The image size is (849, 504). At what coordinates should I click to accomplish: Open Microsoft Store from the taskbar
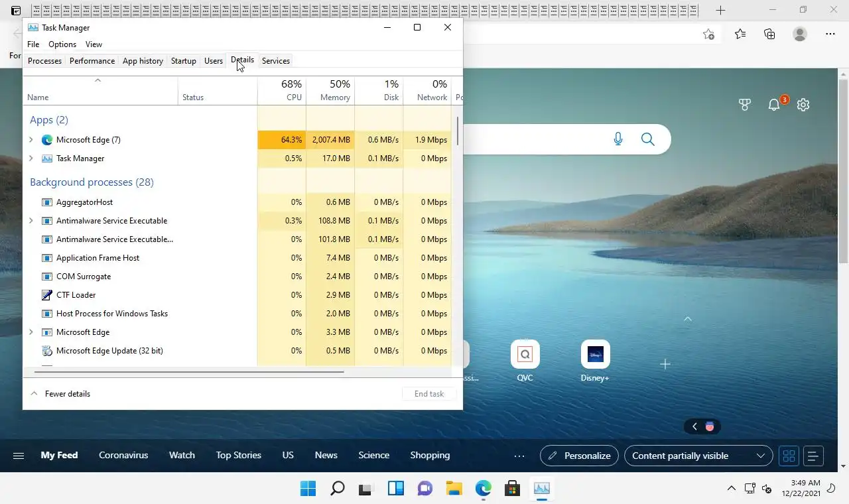(513, 489)
